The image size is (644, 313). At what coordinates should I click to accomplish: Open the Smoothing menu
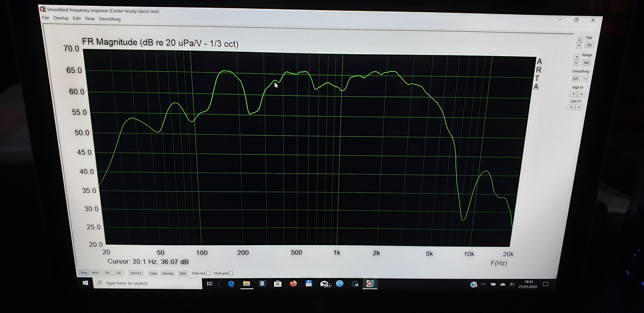[110, 19]
